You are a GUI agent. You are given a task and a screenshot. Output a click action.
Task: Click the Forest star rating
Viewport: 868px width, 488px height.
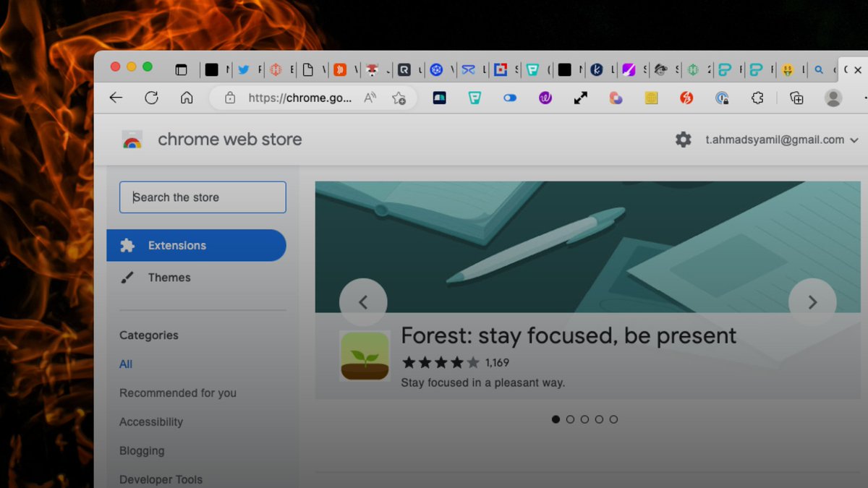(x=441, y=363)
